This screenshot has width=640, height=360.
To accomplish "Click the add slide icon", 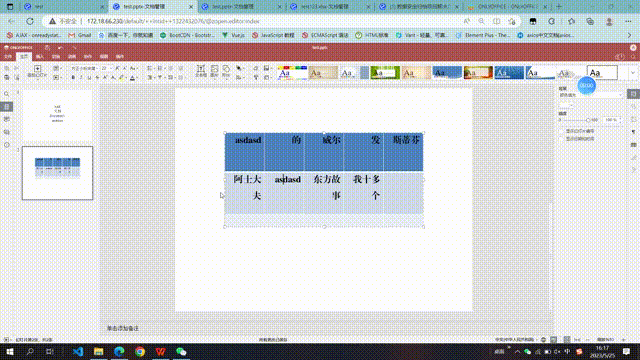I will pyautogui.click(x=37, y=68).
